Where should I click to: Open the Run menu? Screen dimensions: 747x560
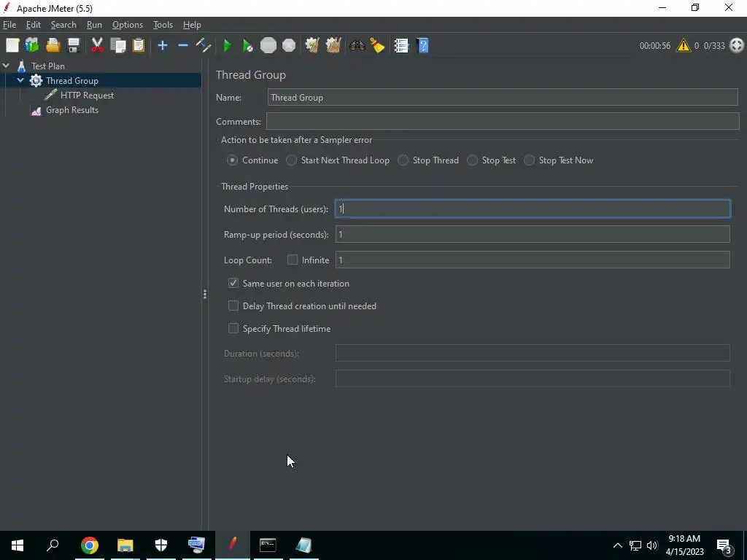pyautogui.click(x=94, y=25)
